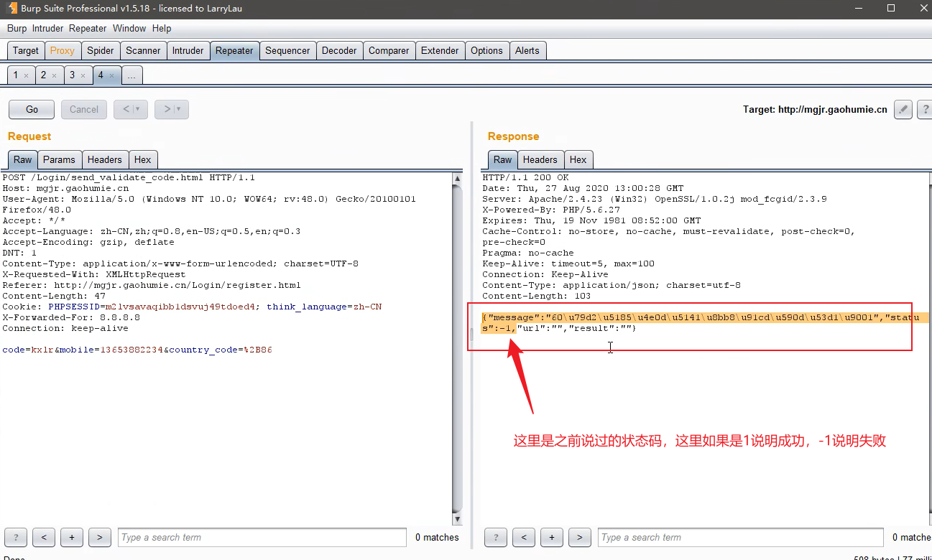Click the response search term field
The height and width of the screenshot is (560, 932).
tap(741, 537)
